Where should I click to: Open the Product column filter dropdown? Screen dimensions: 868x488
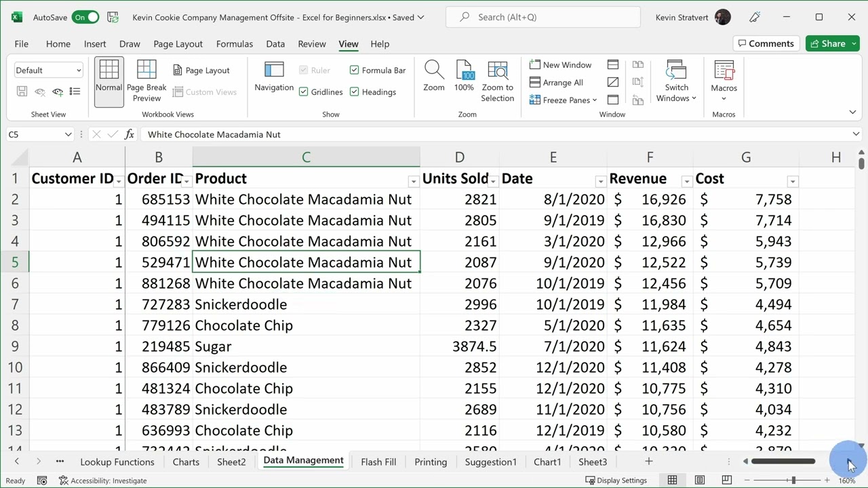413,182
